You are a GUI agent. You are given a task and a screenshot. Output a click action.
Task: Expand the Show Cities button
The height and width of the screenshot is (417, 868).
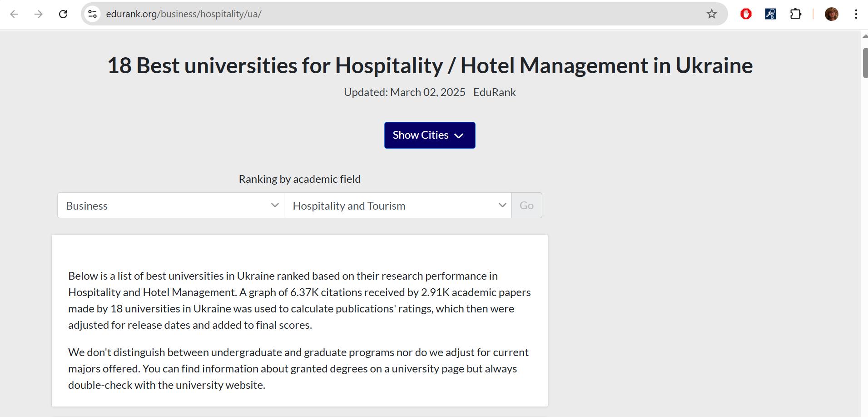pyautogui.click(x=430, y=135)
